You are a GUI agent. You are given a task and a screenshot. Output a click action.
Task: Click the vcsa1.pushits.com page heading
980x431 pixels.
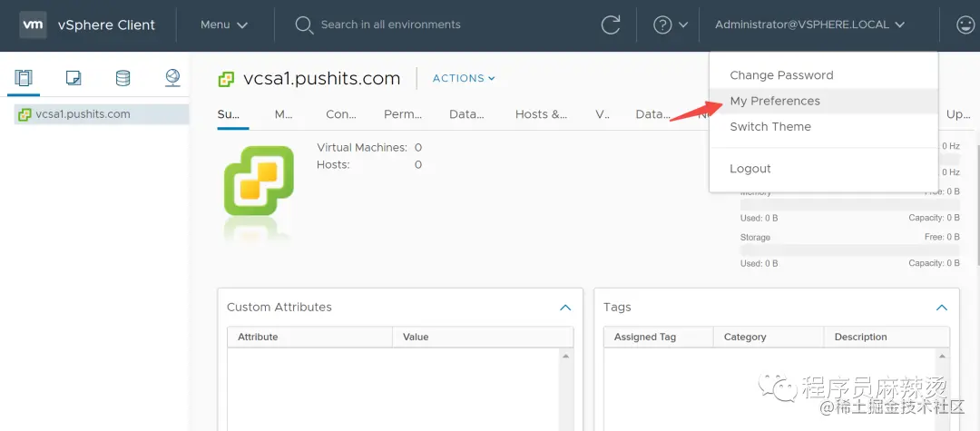(x=321, y=79)
